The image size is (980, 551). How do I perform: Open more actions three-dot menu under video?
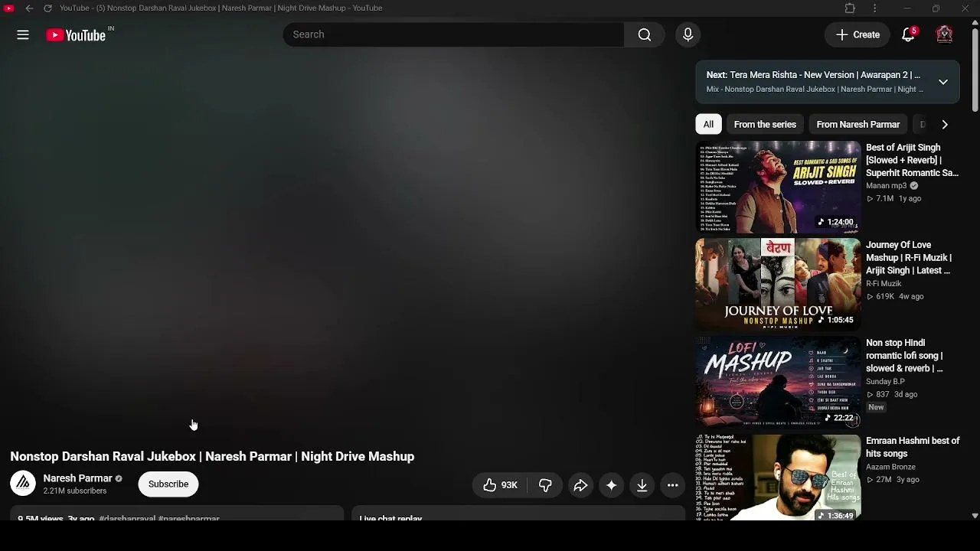tap(672, 485)
